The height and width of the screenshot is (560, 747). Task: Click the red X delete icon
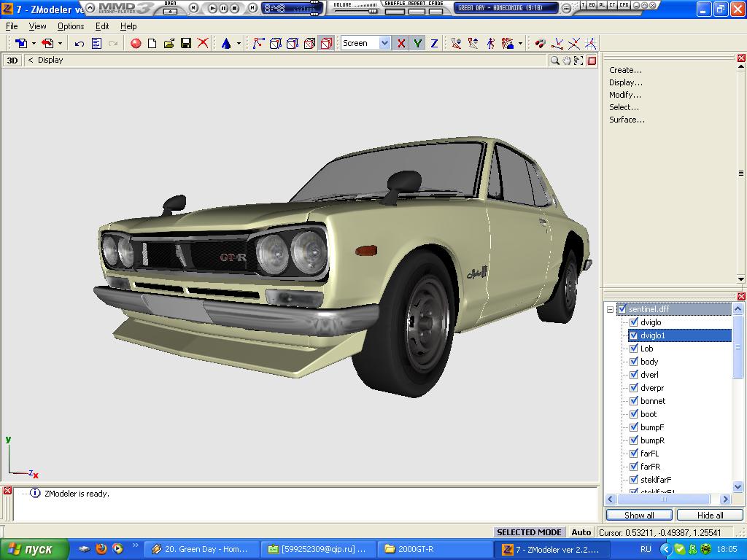pyautogui.click(x=203, y=43)
